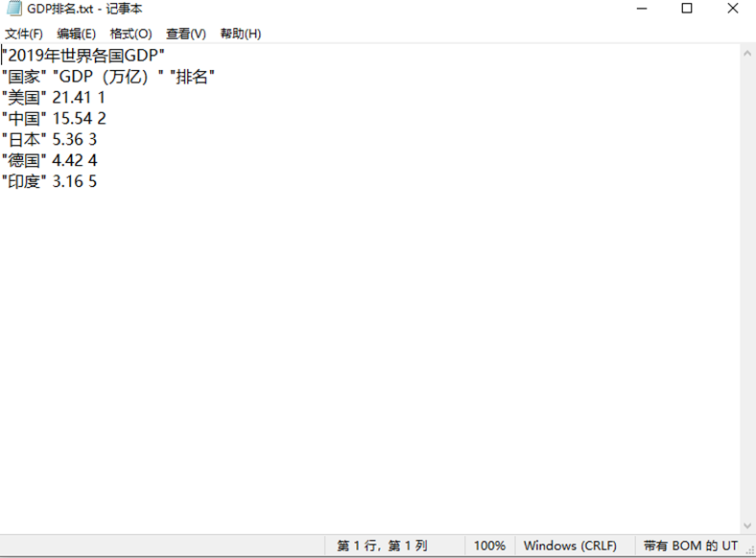
Task: Click the scrollbar down arrow
Action: click(747, 525)
